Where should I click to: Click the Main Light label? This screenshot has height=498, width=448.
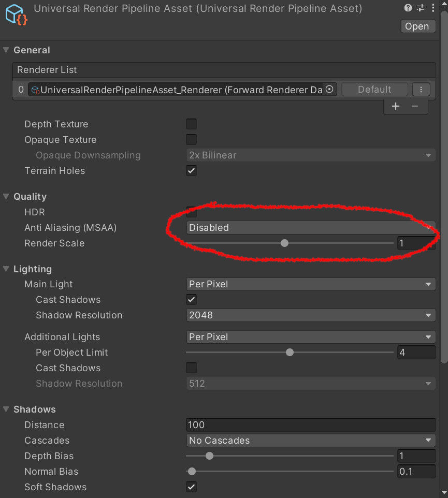click(x=49, y=284)
